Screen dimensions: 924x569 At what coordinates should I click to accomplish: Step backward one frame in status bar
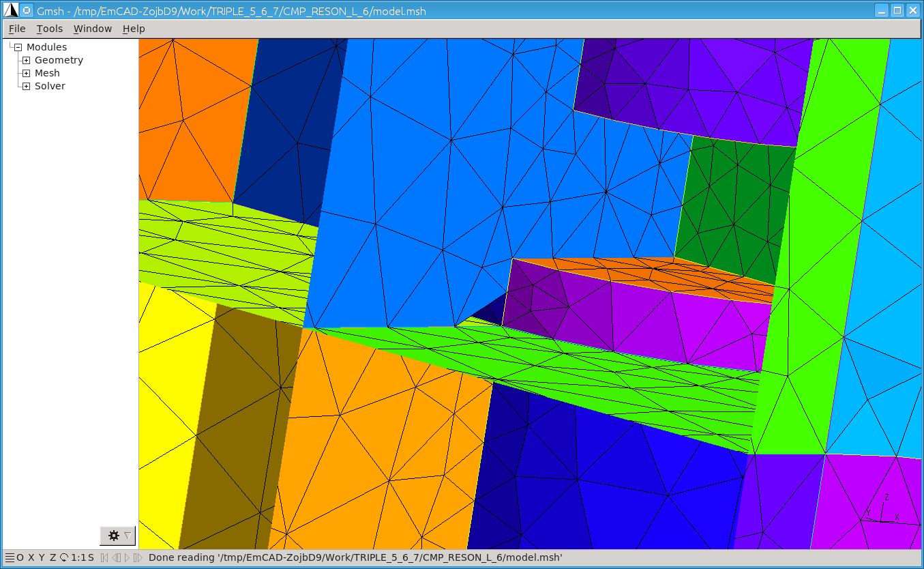pos(116,557)
